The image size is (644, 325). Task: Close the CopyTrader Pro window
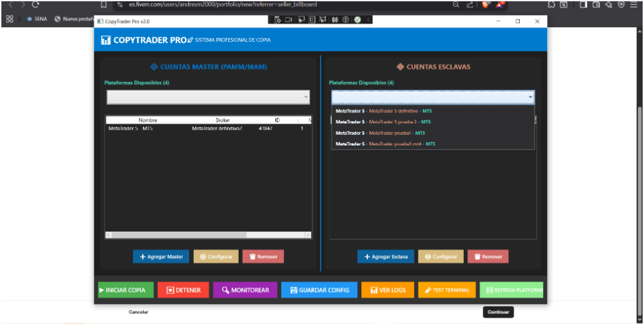[537, 22]
